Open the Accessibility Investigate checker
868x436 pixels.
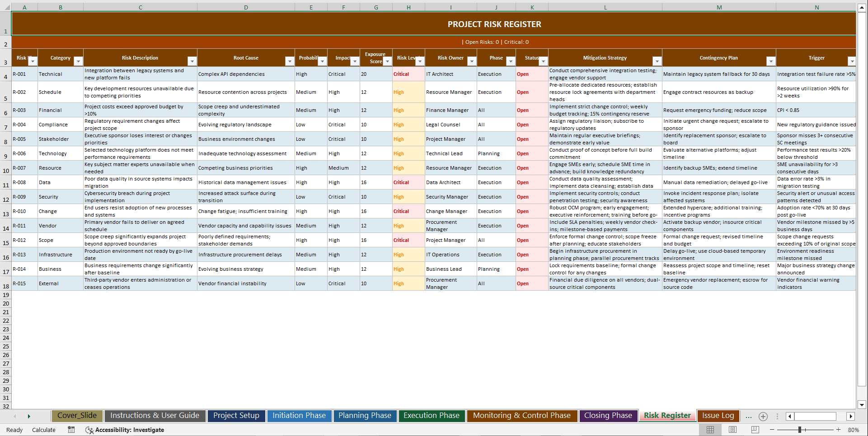[125, 430]
